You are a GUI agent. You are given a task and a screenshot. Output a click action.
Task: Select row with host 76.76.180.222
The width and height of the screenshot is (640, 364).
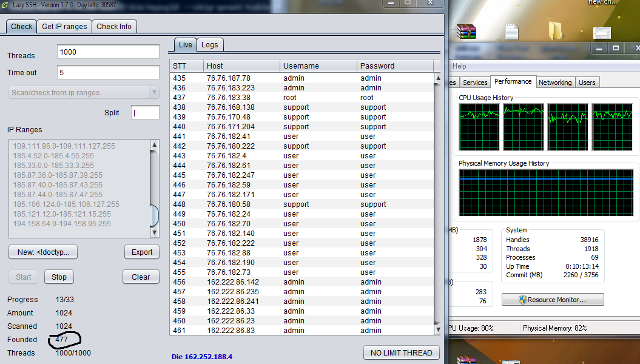[x=301, y=146]
